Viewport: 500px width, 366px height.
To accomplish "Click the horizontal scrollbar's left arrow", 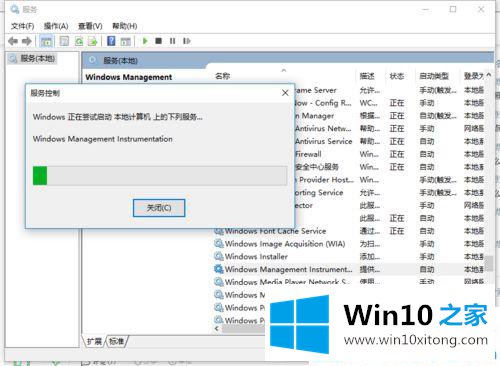I will click(x=217, y=329).
